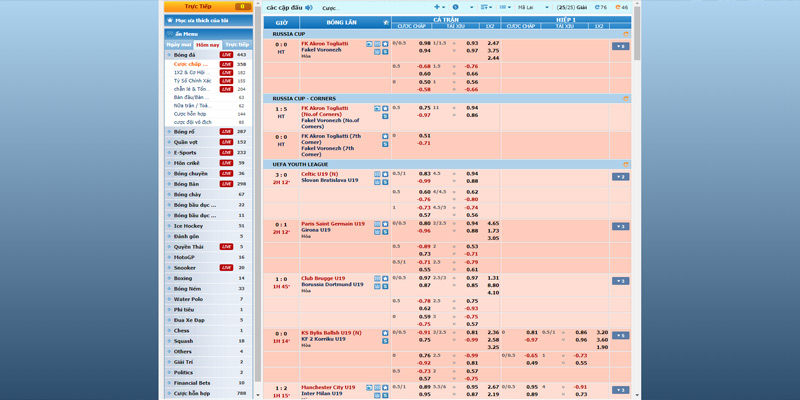Refresh the Russia Cup league odds

point(626,34)
